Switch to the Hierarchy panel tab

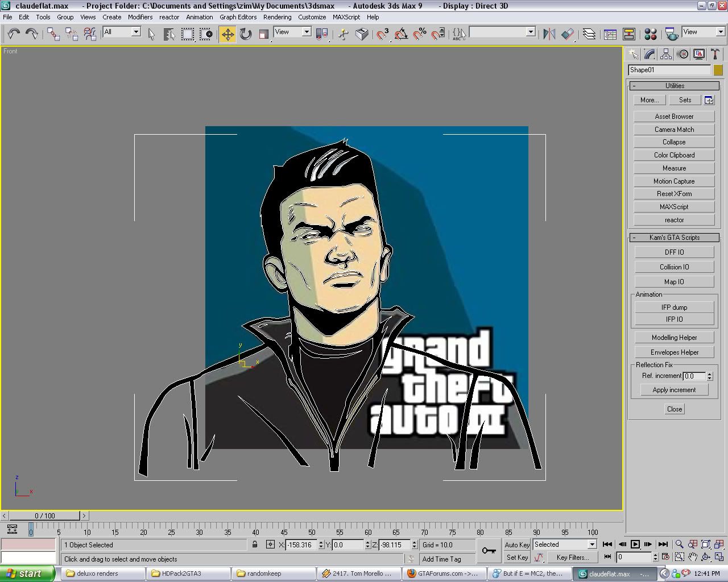click(x=666, y=54)
